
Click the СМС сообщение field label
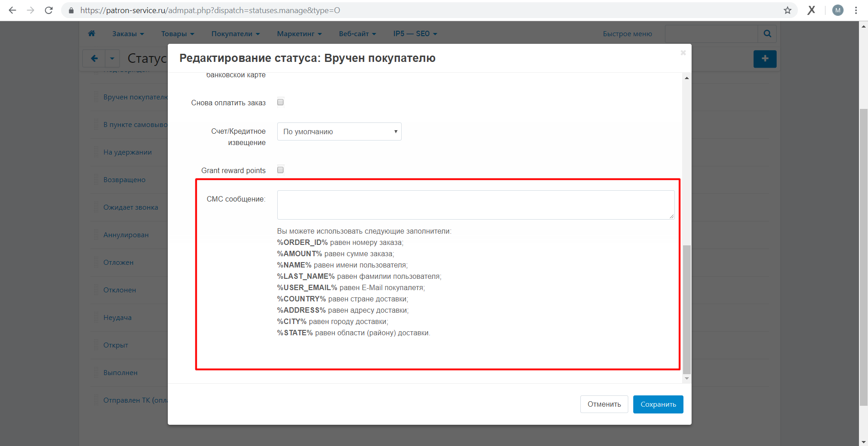click(x=236, y=199)
